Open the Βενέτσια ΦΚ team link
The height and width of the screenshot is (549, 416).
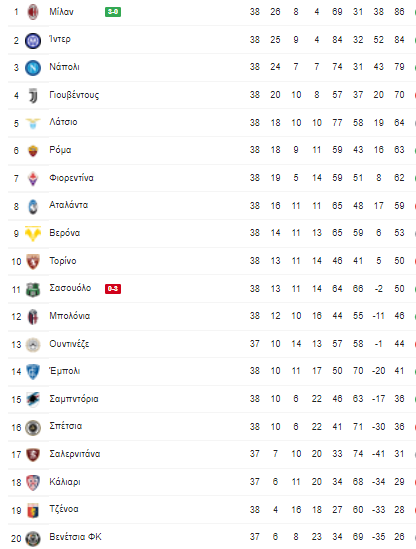(x=75, y=537)
